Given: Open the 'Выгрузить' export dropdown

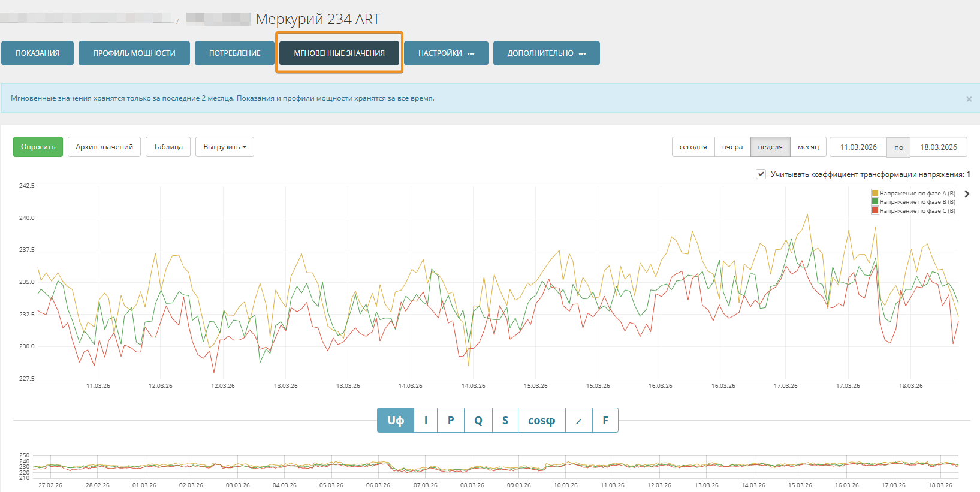Looking at the screenshot, I should pyautogui.click(x=224, y=147).
